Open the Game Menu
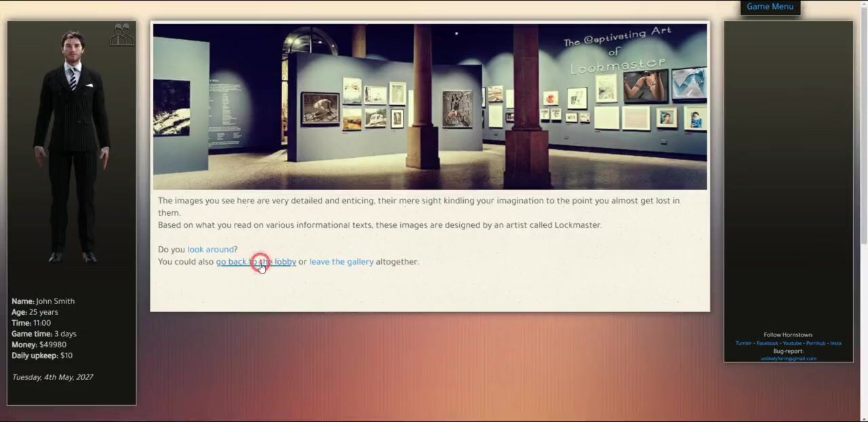 click(770, 7)
